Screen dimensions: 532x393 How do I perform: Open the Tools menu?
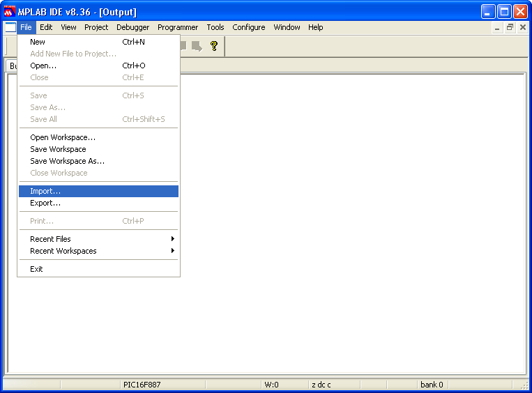pos(215,27)
